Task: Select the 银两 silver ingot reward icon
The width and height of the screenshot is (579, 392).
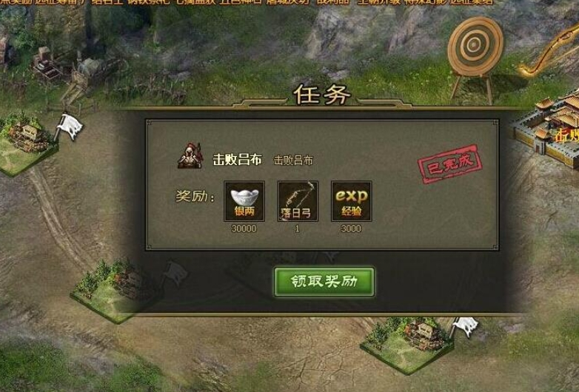Action: coord(244,201)
